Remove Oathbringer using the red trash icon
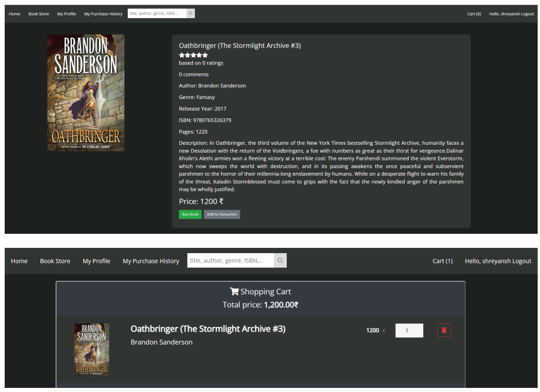Image resolution: width=540 pixels, height=392 pixels. tap(443, 330)
